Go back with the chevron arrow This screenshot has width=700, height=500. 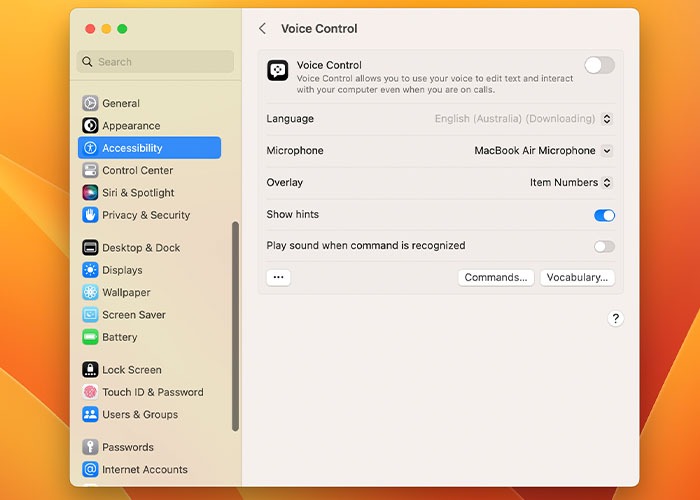262,29
